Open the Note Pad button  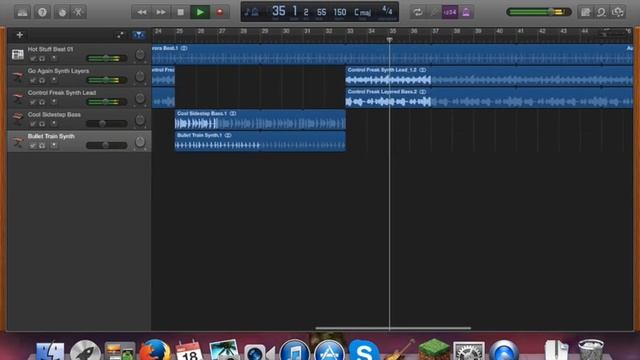click(585, 12)
